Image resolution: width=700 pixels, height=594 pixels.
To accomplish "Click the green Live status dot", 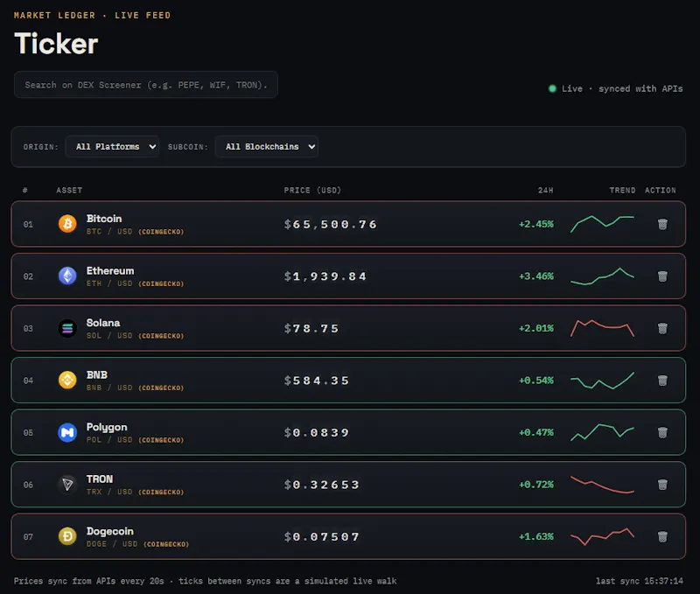I will click(552, 88).
